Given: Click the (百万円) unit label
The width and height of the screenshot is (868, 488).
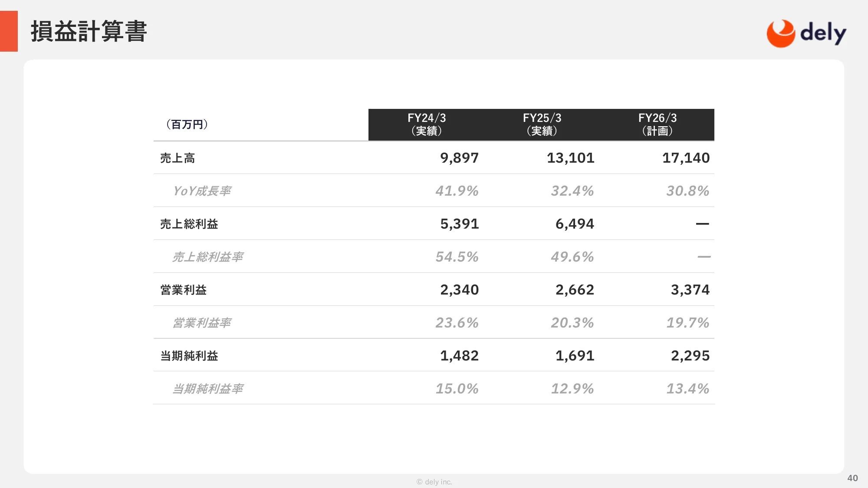Looking at the screenshot, I should coord(187,124).
